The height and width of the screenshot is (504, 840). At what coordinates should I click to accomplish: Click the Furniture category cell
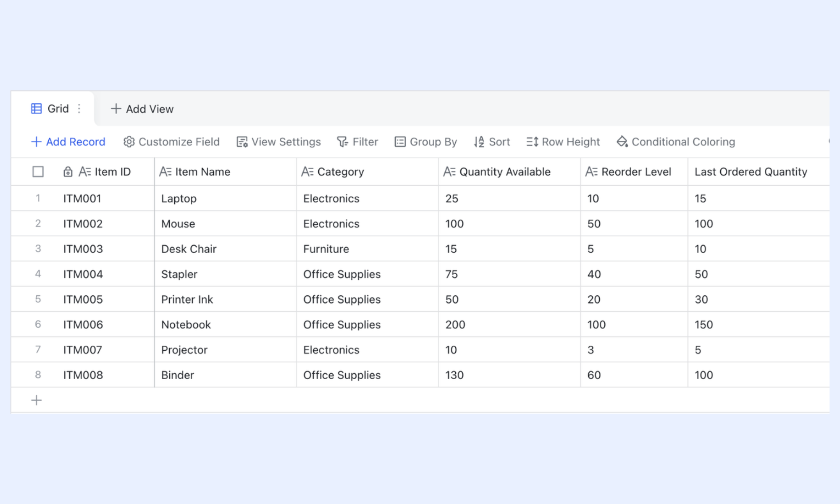tap(367, 249)
